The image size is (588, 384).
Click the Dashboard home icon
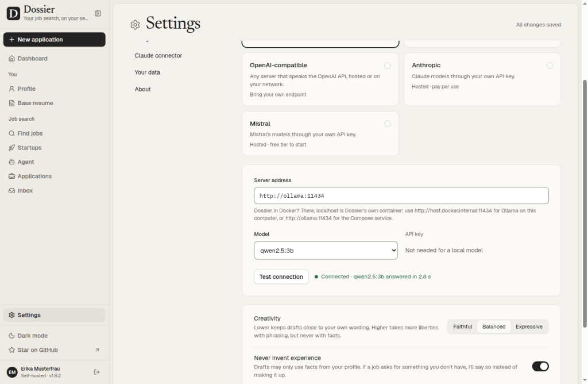11,59
